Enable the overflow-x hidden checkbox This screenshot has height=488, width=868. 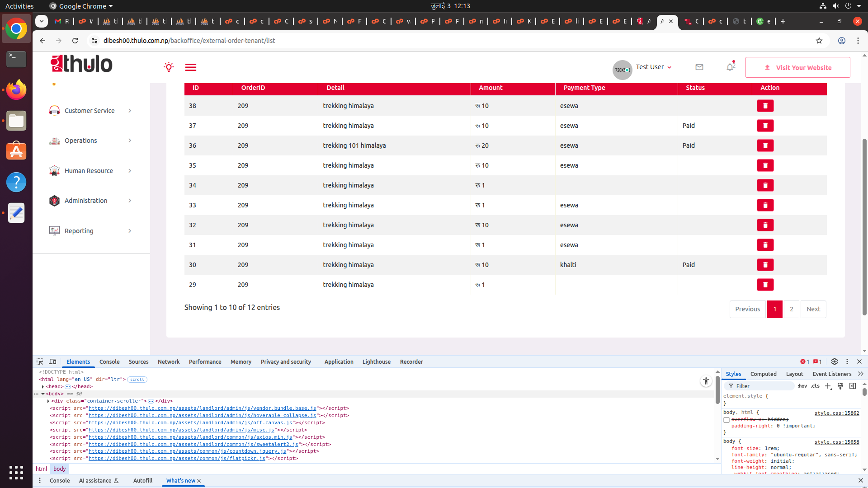coord(726,420)
